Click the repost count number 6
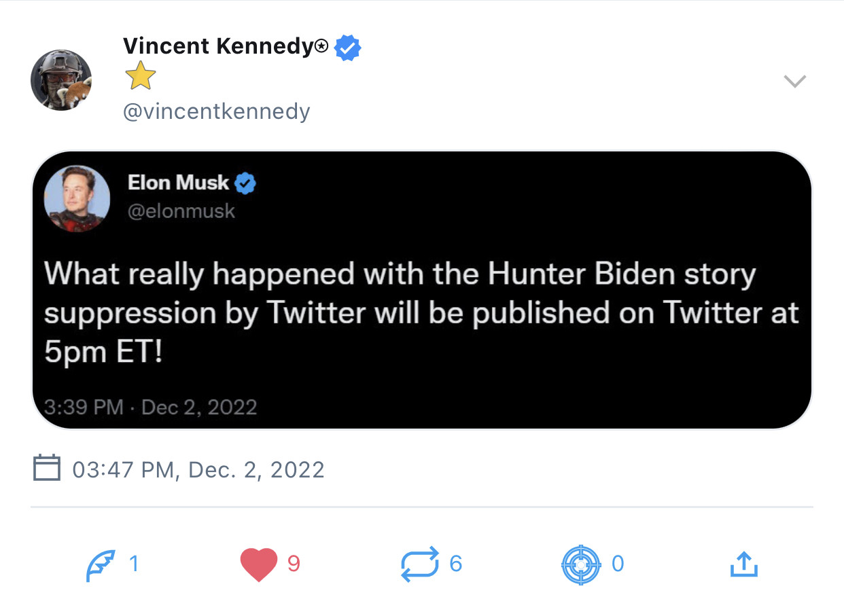844x616 pixels. click(455, 564)
